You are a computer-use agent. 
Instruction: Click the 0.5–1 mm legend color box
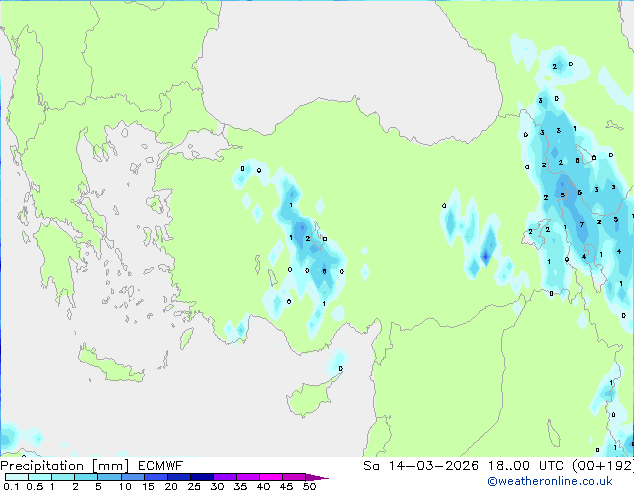[40, 477]
